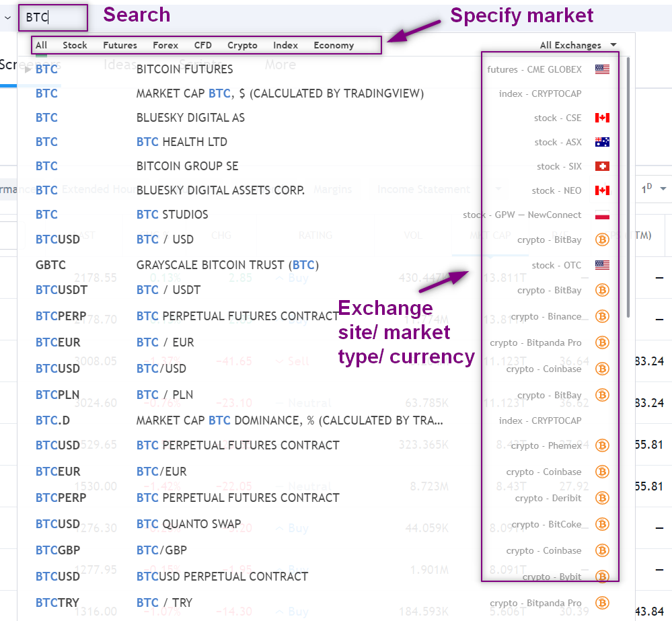
Task: Click the bitcoin icon on the BTC/EUR Coinbase row
Action: 602,472
